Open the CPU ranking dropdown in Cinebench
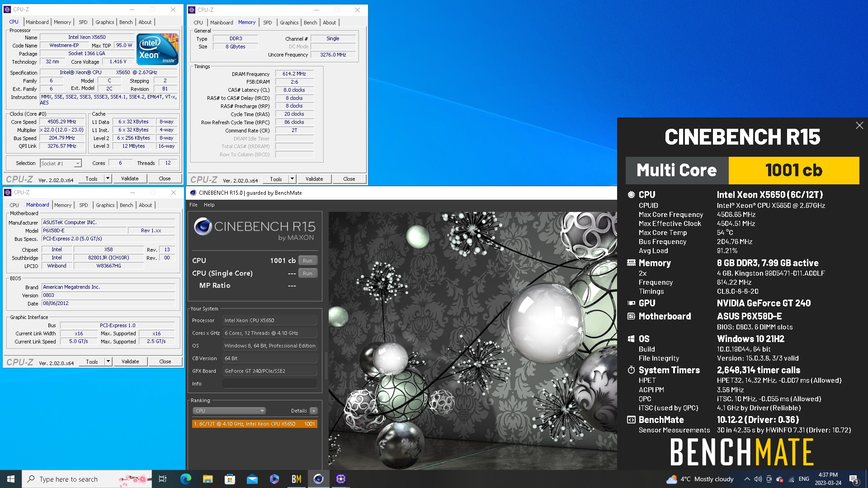 point(229,411)
